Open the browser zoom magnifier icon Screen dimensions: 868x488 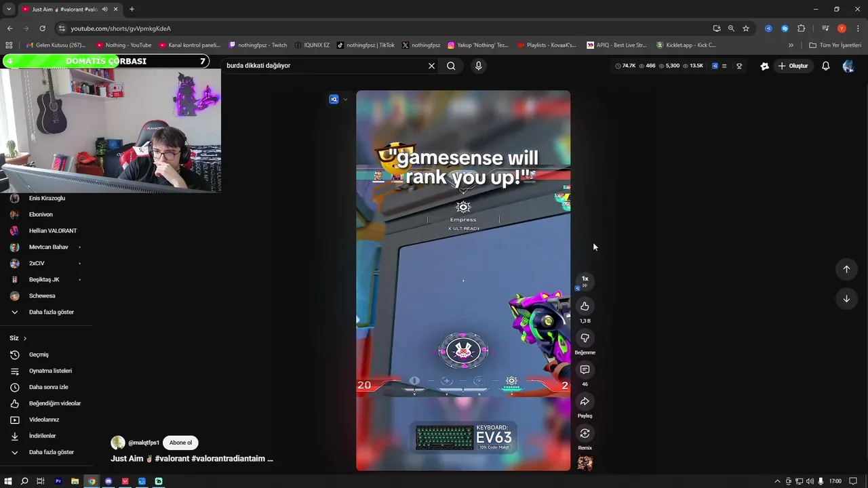coord(731,28)
